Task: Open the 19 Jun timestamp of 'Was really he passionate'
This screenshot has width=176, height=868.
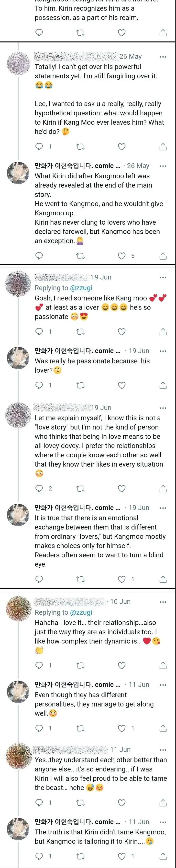Action: (139, 351)
